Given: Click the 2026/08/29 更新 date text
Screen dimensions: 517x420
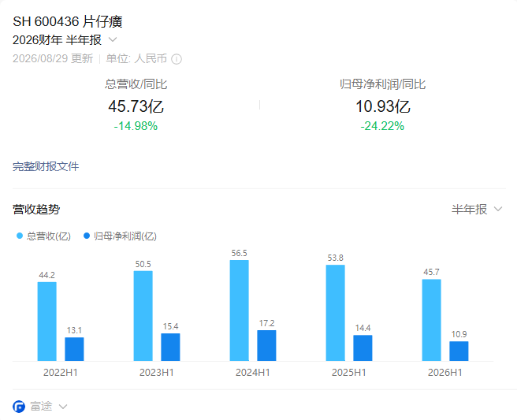Looking at the screenshot, I should 53,58.
